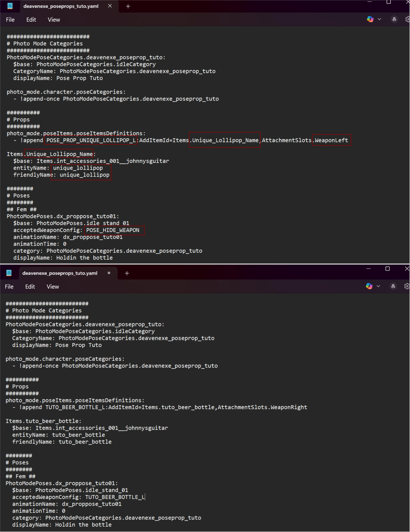Open account profile in upper Notepad window
This screenshot has height=532, width=410.
tap(394, 19)
